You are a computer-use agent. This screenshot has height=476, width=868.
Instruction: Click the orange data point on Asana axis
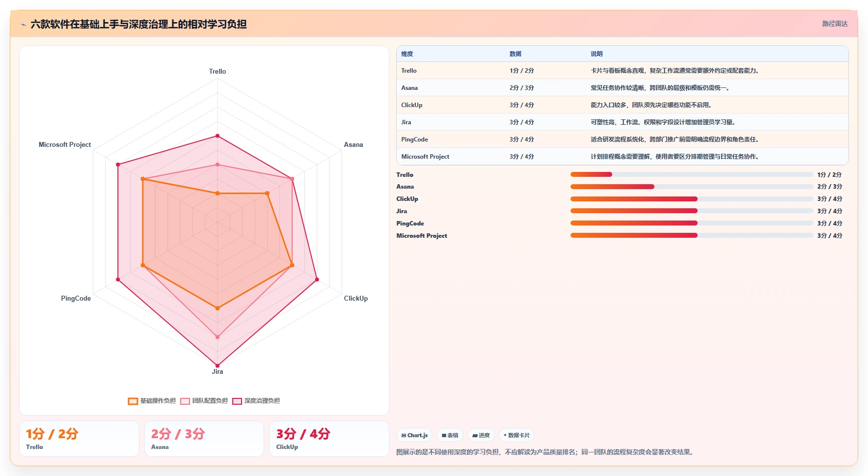(x=267, y=194)
